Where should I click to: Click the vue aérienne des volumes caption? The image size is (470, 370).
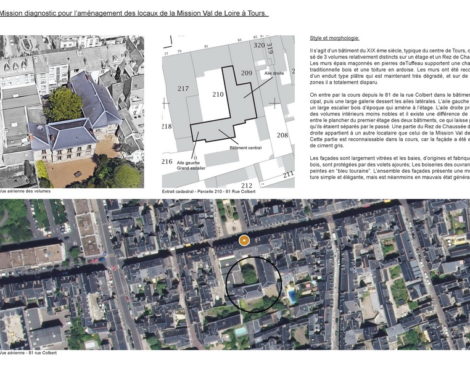click(25, 191)
